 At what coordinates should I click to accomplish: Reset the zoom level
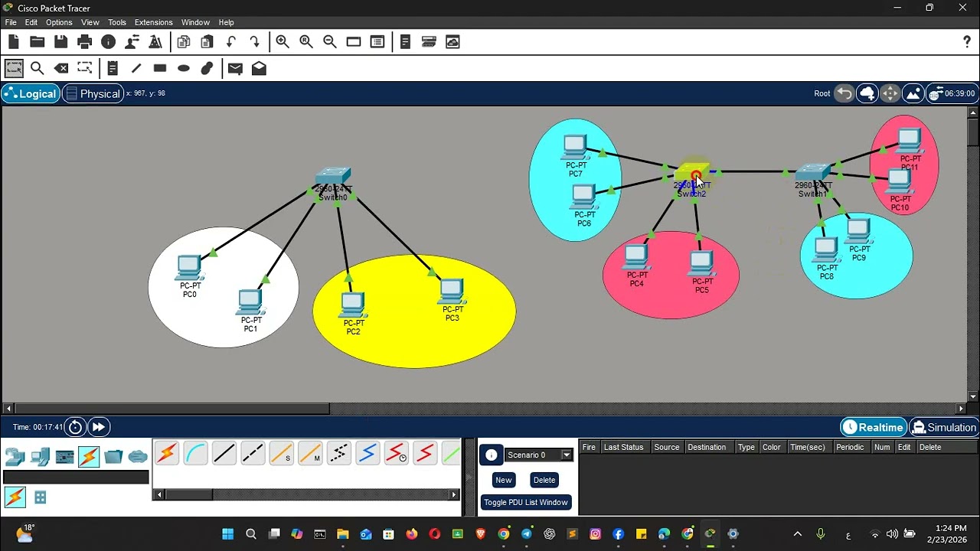(x=306, y=42)
